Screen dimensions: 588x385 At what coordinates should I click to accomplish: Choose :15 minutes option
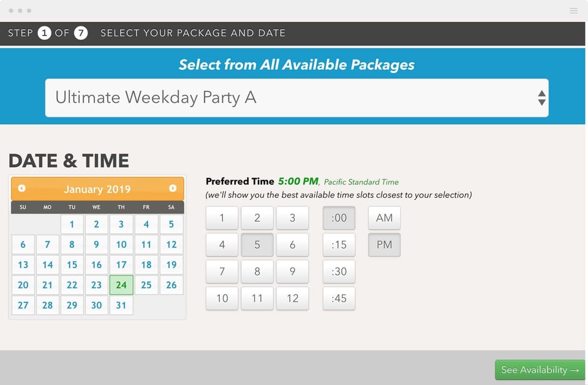[339, 245]
